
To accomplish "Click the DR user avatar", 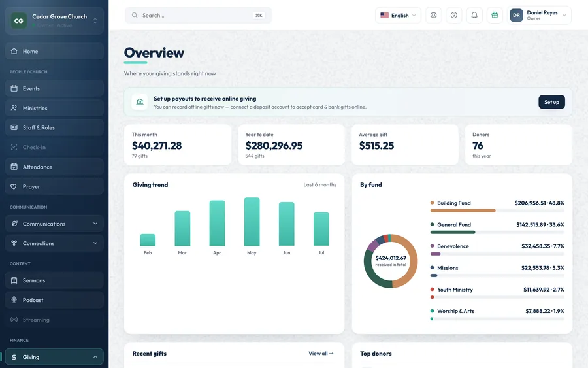I will click(x=516, y=16).
